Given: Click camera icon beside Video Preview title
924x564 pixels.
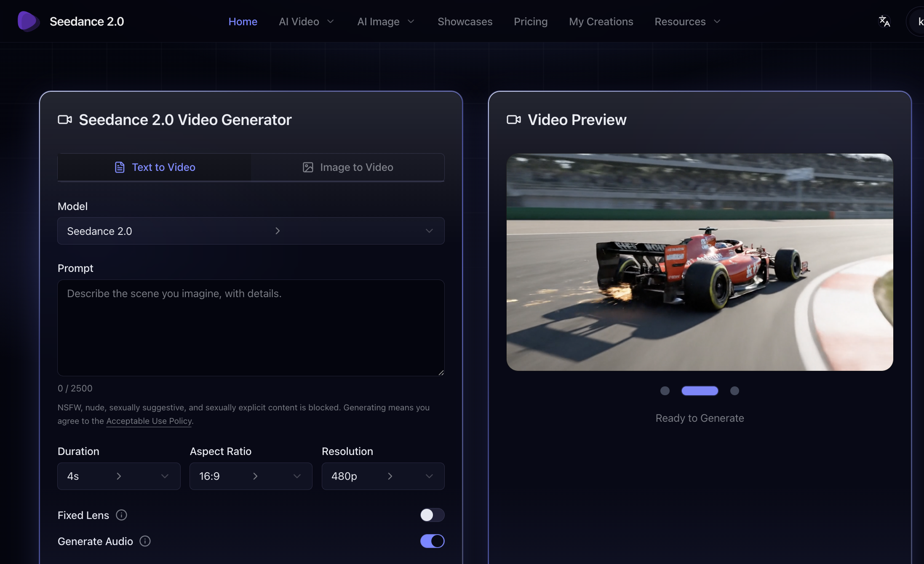Looking at the screenshot, I should pos(513,120).
